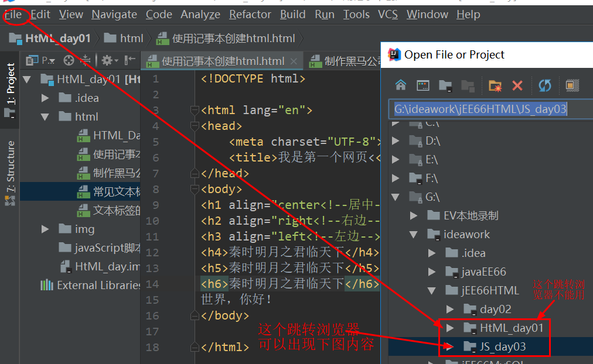Refresh file tree in dialog
The image size is (593, 364).
pos(544,85)
